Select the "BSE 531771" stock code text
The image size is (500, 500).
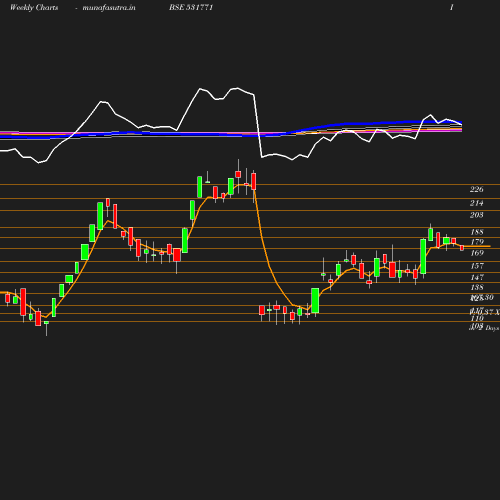[x=191, y=7]
